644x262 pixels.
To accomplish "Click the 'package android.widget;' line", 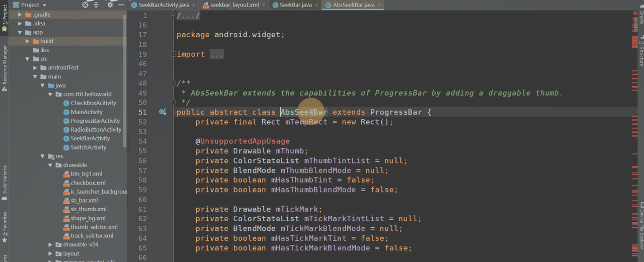I will pos(230,35).
